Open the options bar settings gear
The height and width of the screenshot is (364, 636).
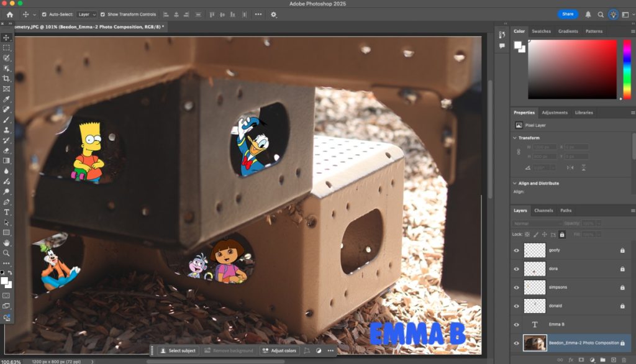(274, 14)
